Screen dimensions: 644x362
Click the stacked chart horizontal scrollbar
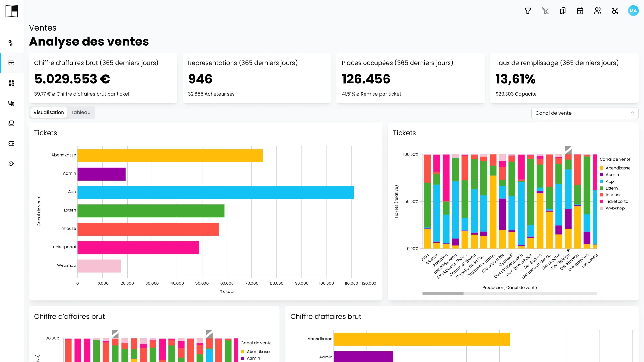[443, 293]
